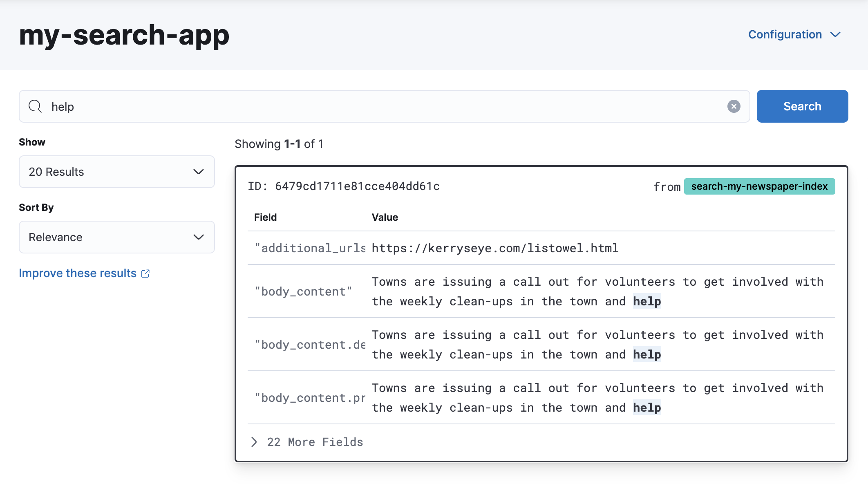The image size is (868, 484).
Task: Click the dropdown arrow on Relevance
Action: [x=199, y=237]
